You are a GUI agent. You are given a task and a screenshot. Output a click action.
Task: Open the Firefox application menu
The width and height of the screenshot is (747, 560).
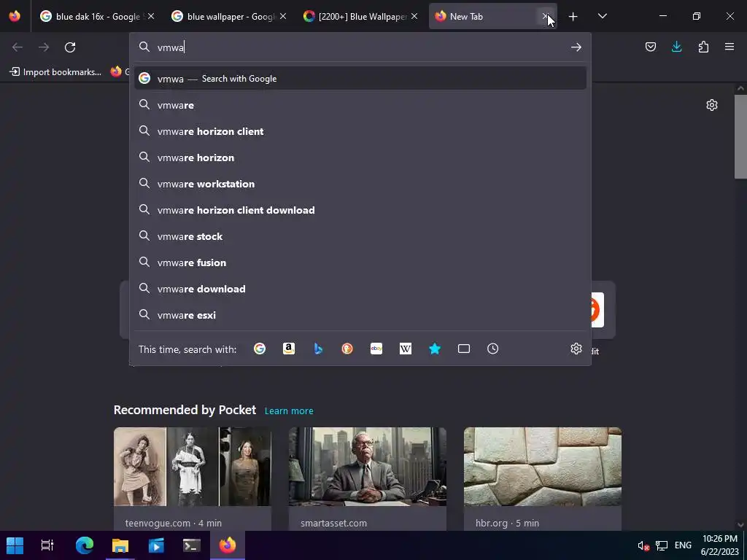(x=729, y=47)
